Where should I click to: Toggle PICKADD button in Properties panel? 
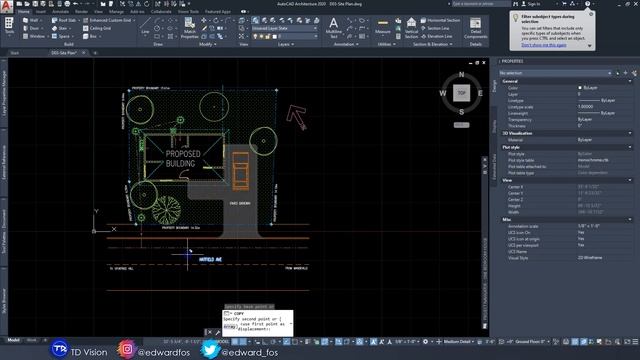point(618,73)
